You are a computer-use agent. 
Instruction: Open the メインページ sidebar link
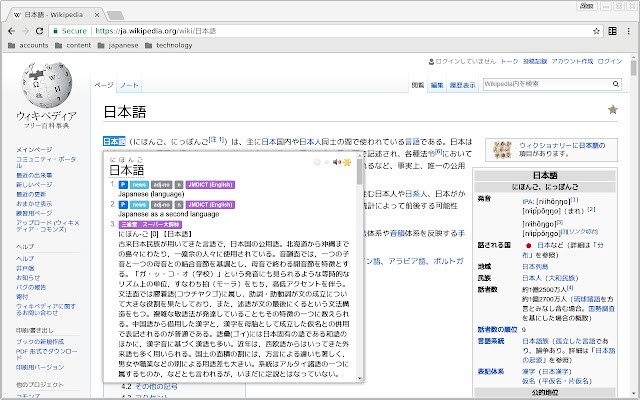[x=34, y=149]
